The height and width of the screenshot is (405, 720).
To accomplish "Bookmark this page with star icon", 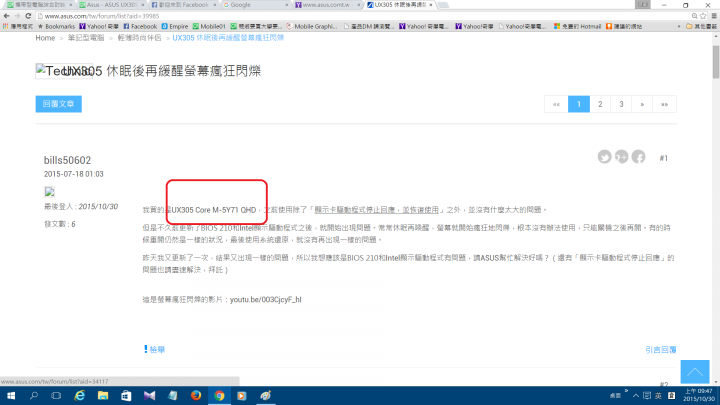I will coord(703,16).
